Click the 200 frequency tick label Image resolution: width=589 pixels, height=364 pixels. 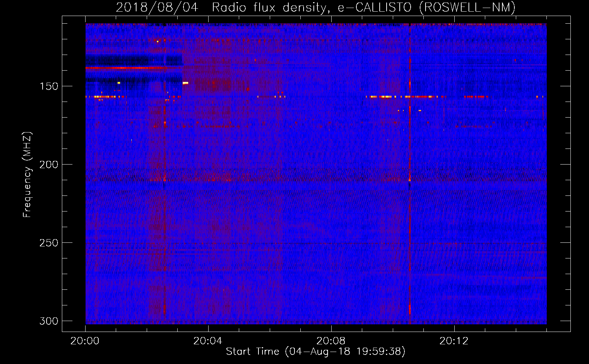(x=48, y=165)
